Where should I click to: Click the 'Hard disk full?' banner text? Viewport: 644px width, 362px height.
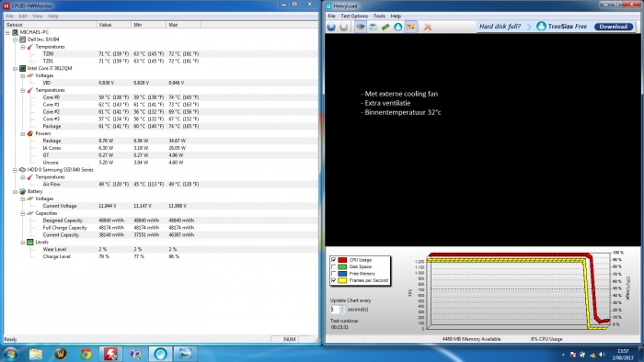coord(500,27)
